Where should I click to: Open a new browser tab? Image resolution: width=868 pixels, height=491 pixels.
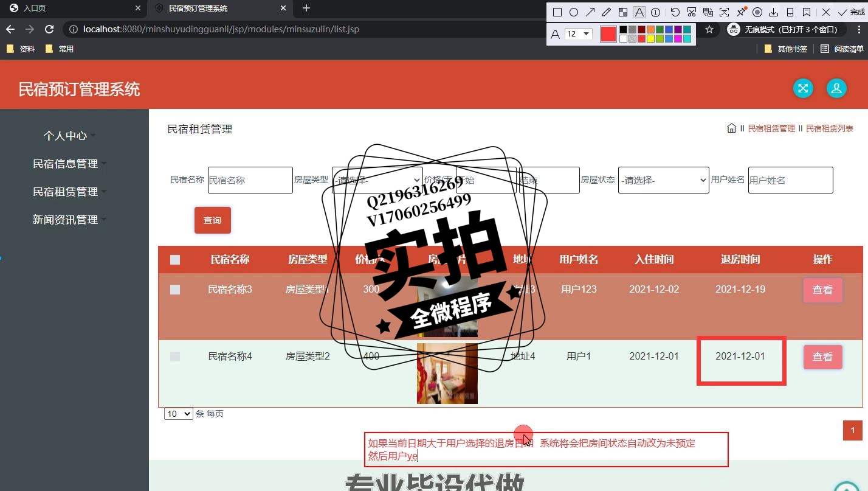click(306, 9)
